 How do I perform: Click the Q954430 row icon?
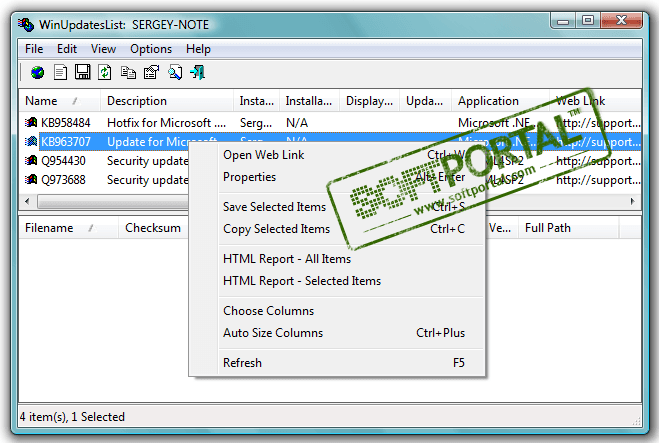coord(31,161)
